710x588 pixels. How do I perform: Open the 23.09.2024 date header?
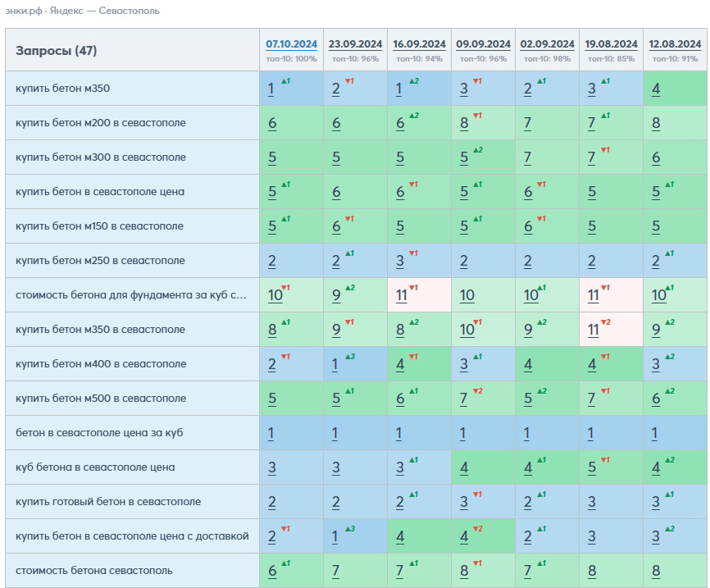coord(356,44)
